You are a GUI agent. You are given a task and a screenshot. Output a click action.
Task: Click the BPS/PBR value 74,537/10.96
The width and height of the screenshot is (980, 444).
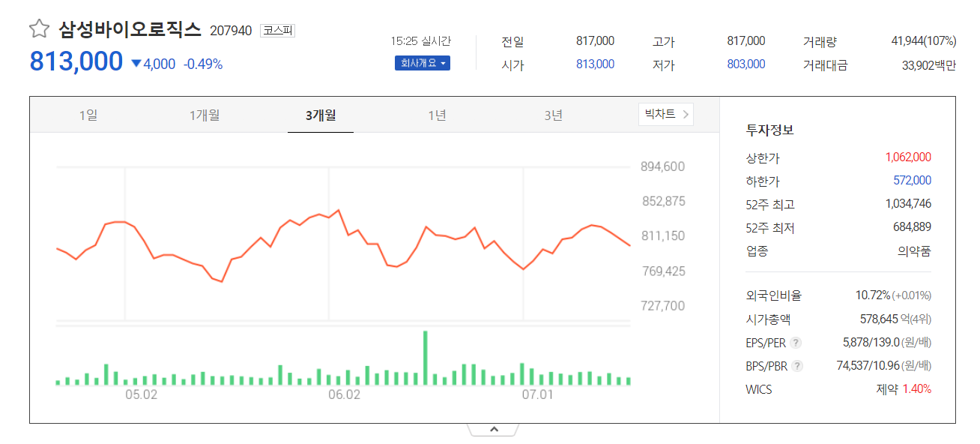(x=868, y=366)
